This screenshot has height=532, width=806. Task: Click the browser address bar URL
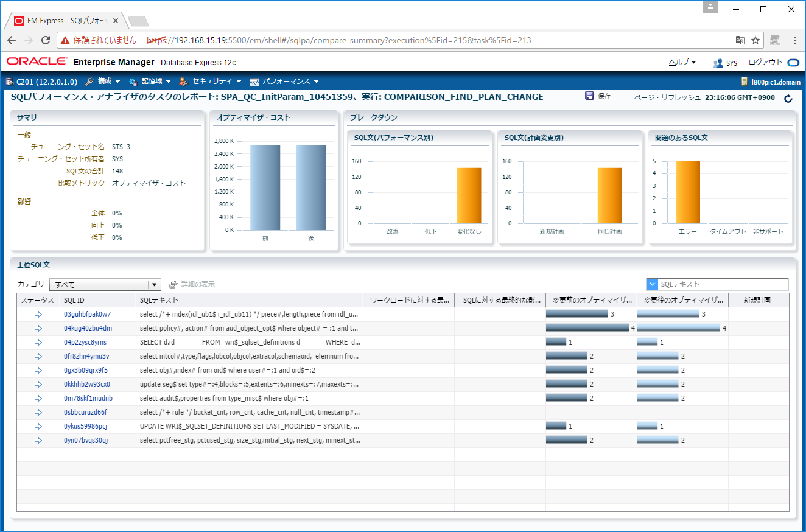[x=339, y=40]
